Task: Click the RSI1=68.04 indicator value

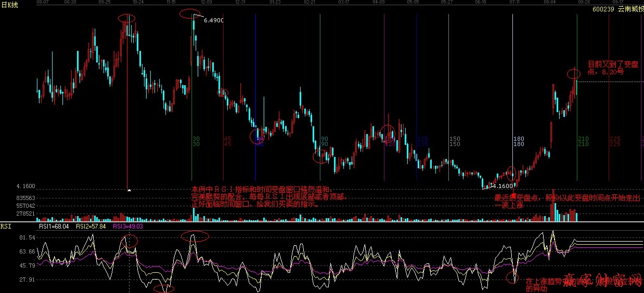Action: pyautogui.click(x=54, y=227)
